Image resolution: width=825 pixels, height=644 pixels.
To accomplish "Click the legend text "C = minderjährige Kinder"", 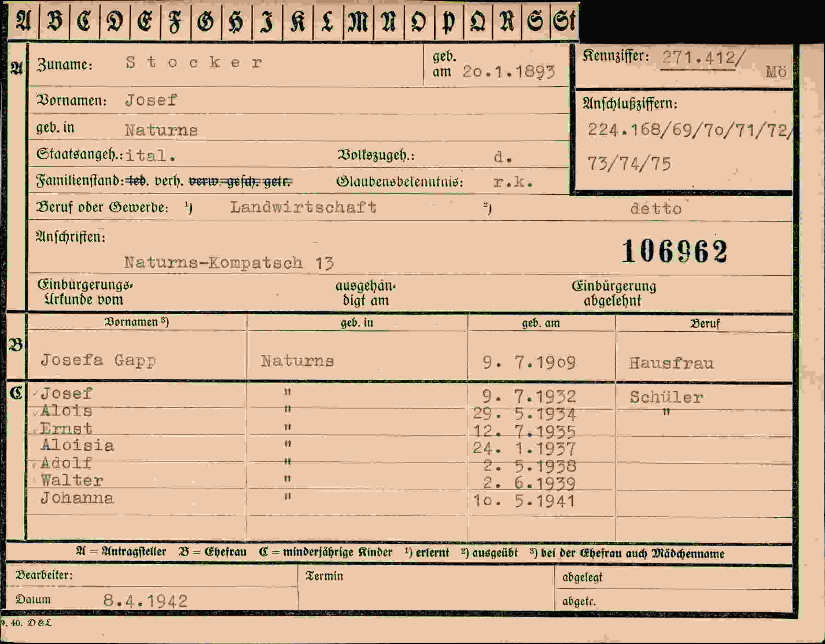I will (x=326, y=553).
